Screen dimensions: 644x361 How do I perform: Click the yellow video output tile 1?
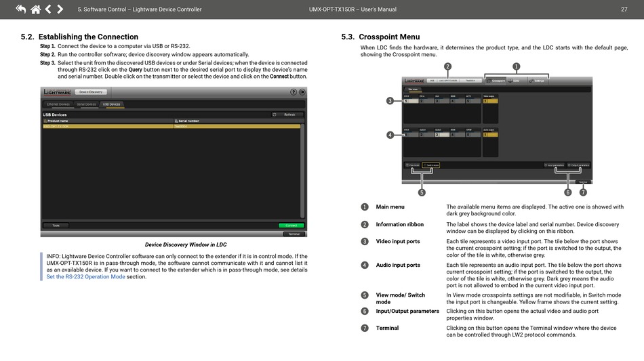tap(491, 101)
